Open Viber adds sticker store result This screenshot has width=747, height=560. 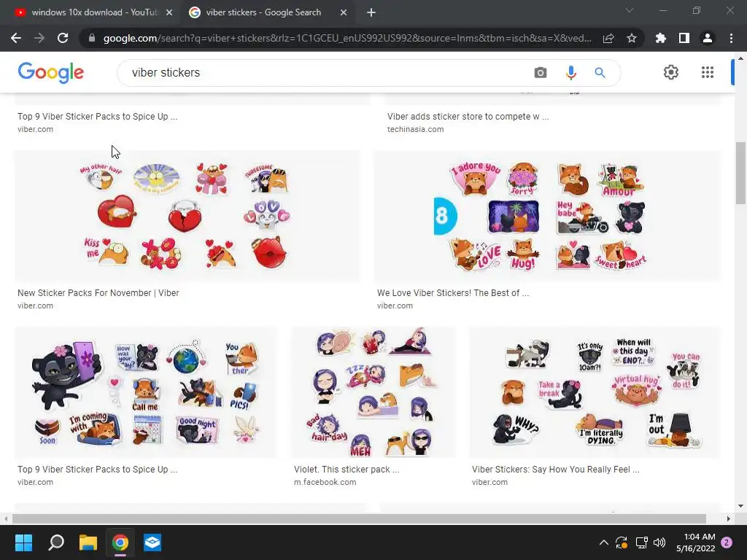click(x=468, y=116)
